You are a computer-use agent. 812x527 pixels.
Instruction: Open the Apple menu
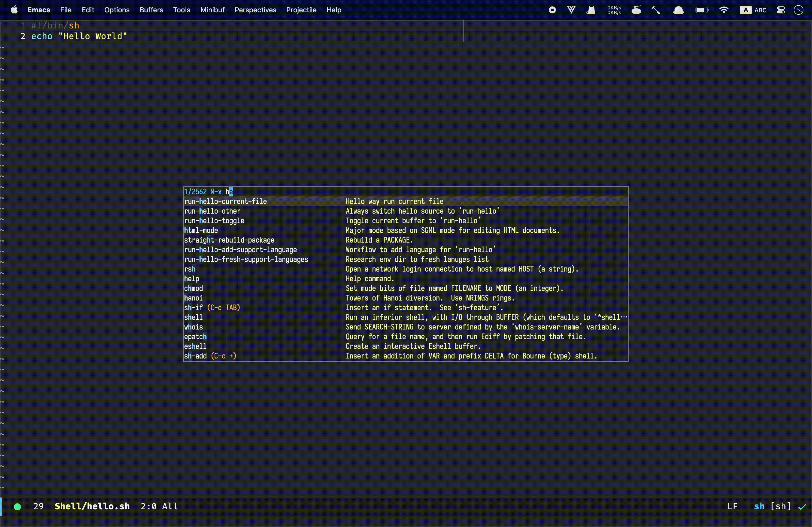tap(14, 10)
